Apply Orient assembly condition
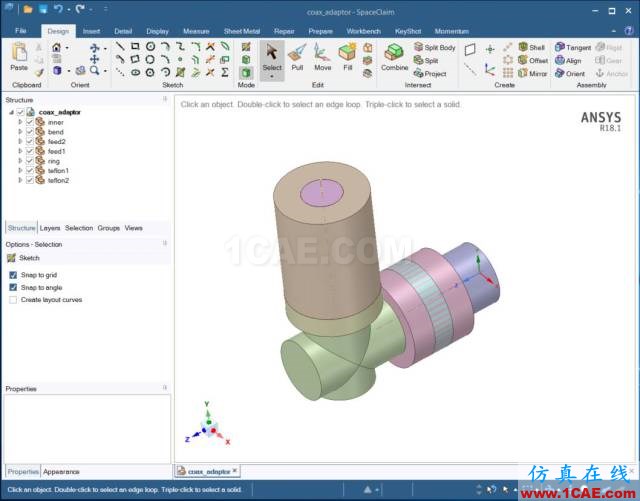Viewport: 640px width, 501px height. click(x=570, y=73)
